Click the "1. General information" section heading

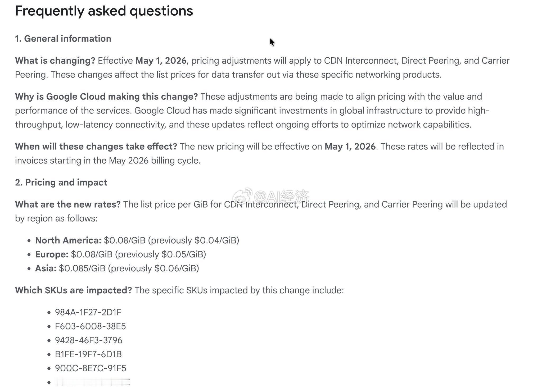[x=63, y=39]
